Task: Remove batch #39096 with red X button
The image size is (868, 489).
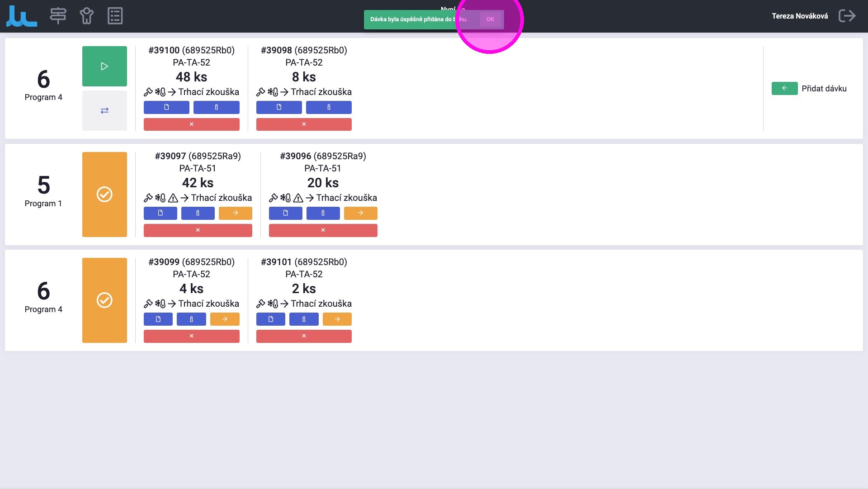Action: coord(323,230)
